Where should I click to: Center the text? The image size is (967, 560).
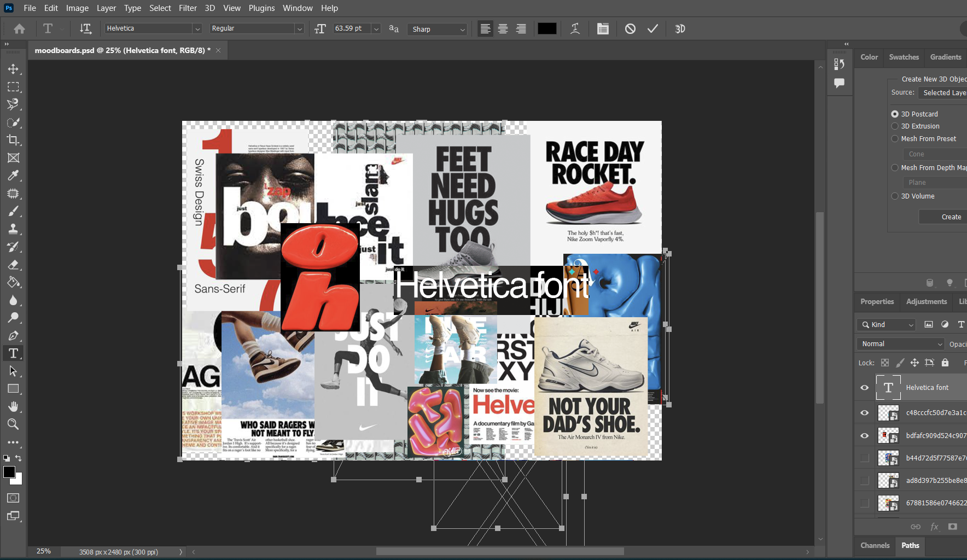[x=503, y=29]
